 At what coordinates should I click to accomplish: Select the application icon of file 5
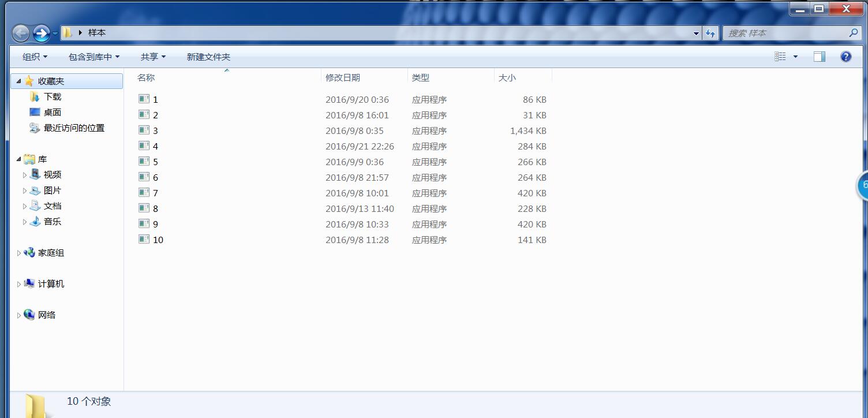pyautogui.click(x=144, y=161)
